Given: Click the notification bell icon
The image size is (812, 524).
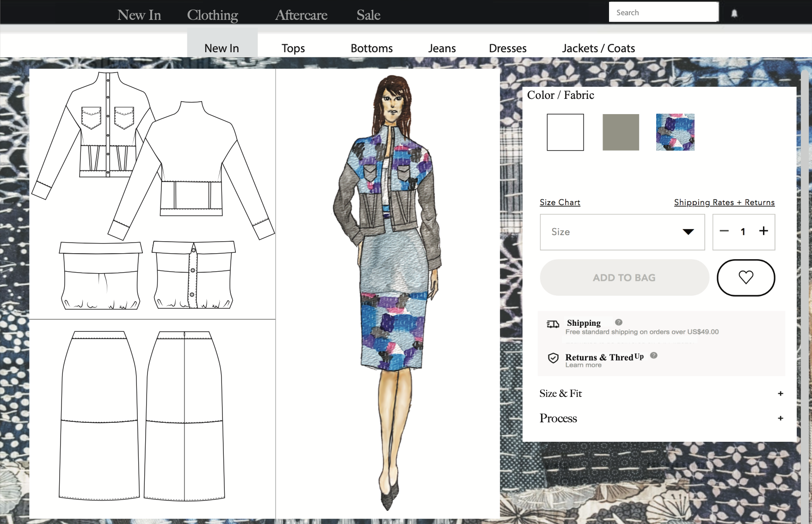Looking at the screenshot, I should [x=734, y=13].
